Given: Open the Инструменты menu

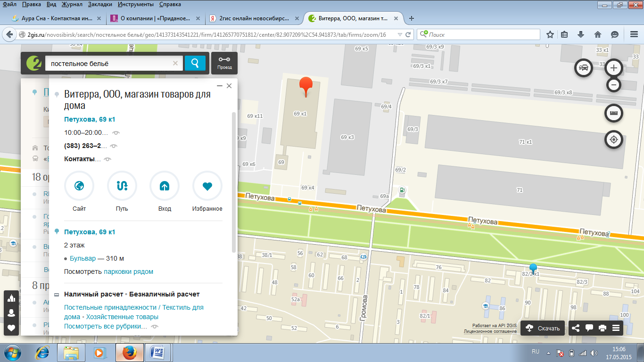Looking at the screenshot, I should coord(135,4).
